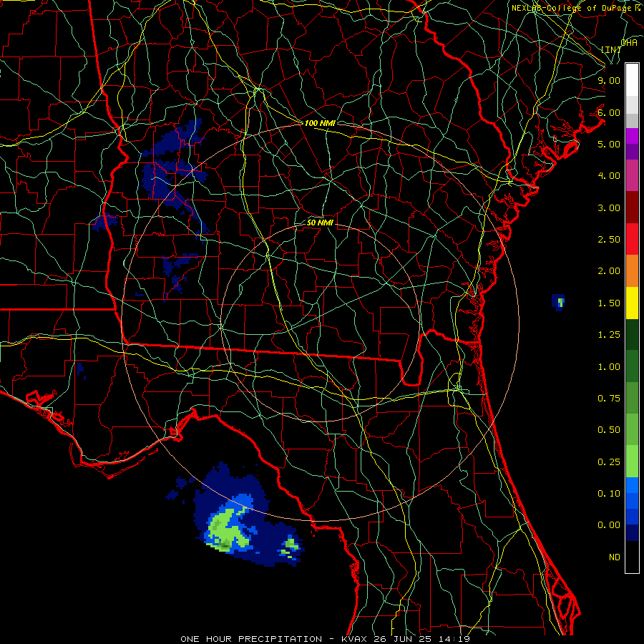Click the small isolated offshore rain cell
The height and width of the screenshot is (644, 644).
(558, 302)
